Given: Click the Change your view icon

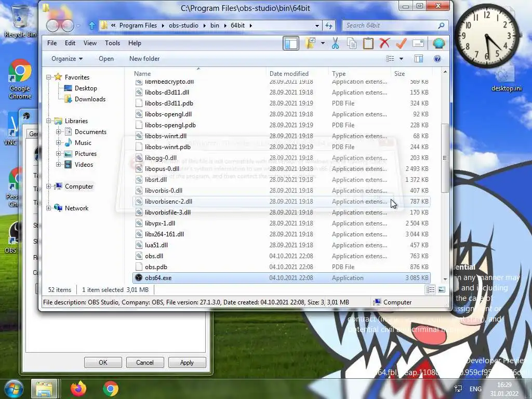Looking at the screenshot, I should [390, 59].
